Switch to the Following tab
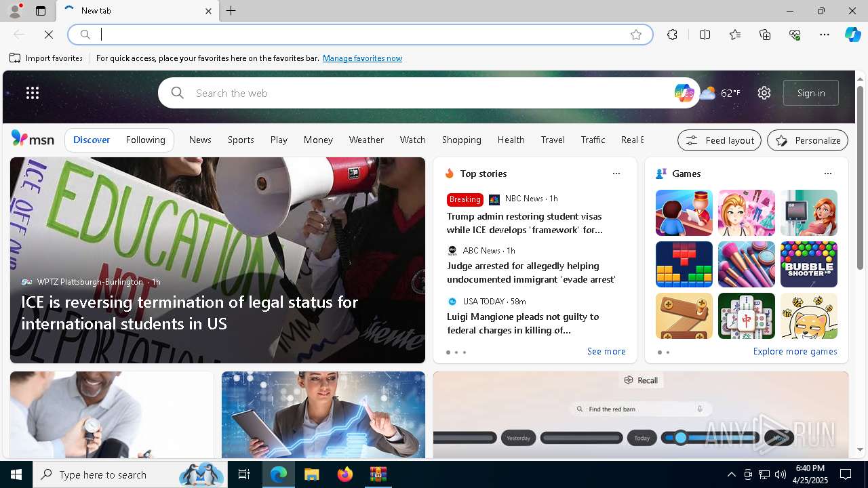Image resolution: width=868 pixels, height=488 pixels. point(146,140)
